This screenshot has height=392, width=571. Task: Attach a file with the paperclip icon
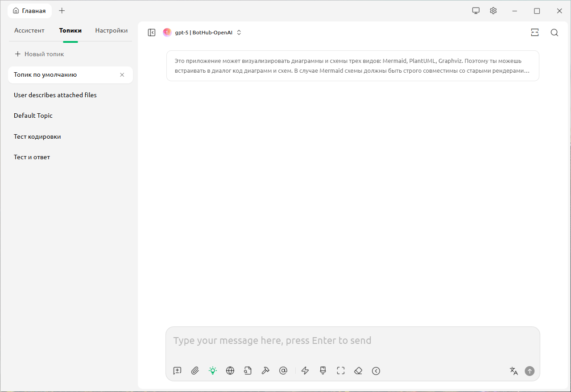tap(195, 371)
